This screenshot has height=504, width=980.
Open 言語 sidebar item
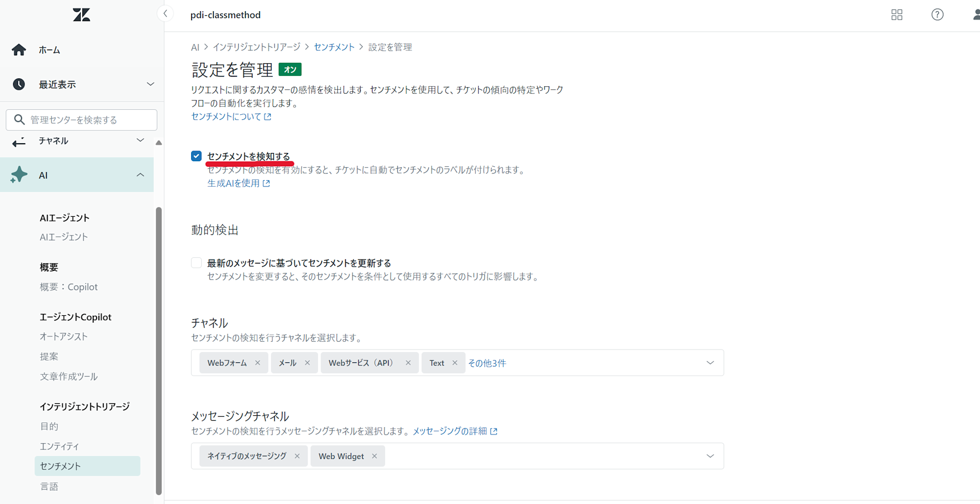click(x=49, y=486)
